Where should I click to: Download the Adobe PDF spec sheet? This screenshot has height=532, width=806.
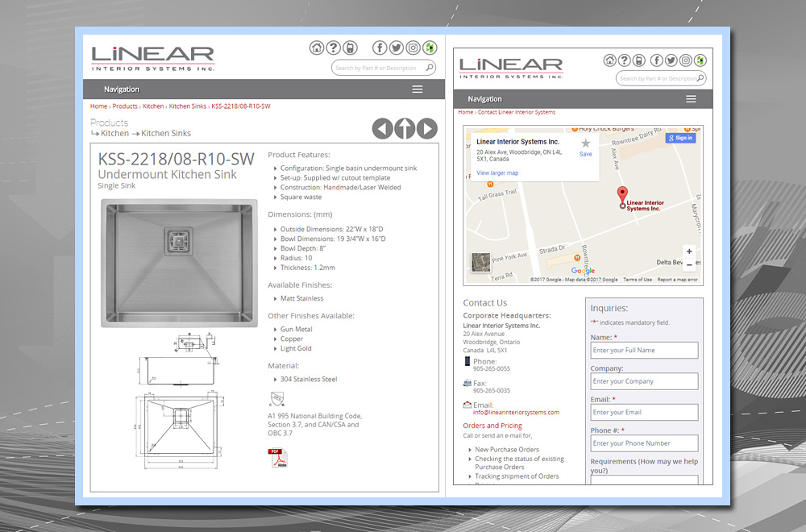click(277, 458)
